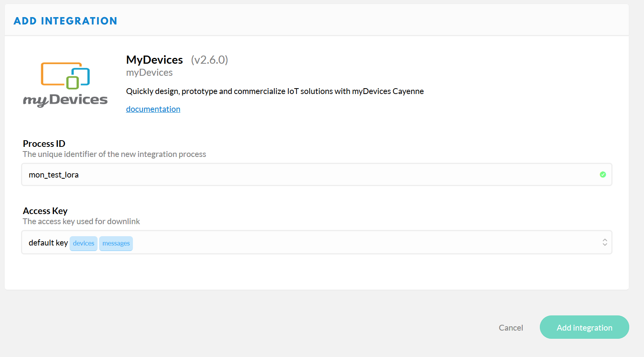The height and width of the screenshot is (357, 644).
Task: Click the Process ID input field
Action: click(x=317, y=174)
